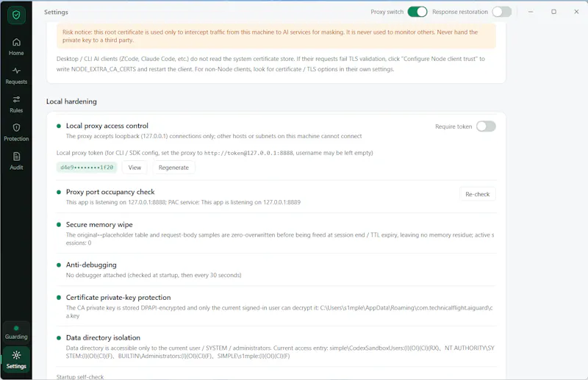Image resolution: width=588 pixels, height=380 pixels.
Task: Open the Rules section
Action: 16,104
